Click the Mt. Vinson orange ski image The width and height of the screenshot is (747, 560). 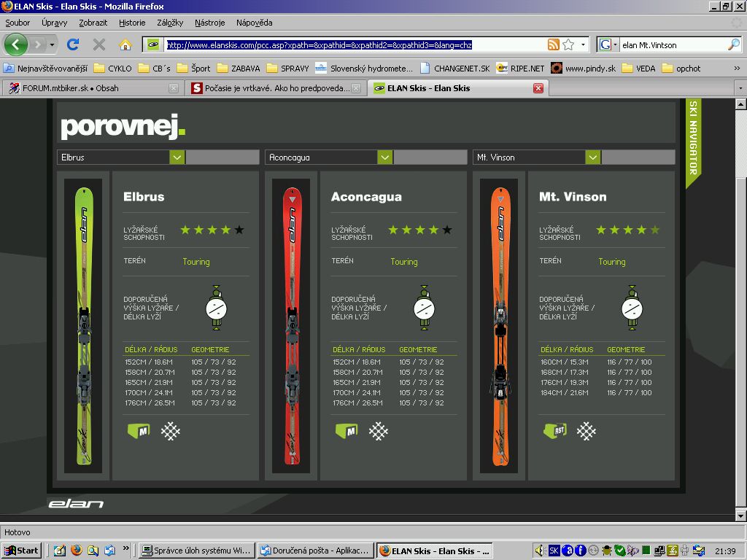click(x=499, y=326)
